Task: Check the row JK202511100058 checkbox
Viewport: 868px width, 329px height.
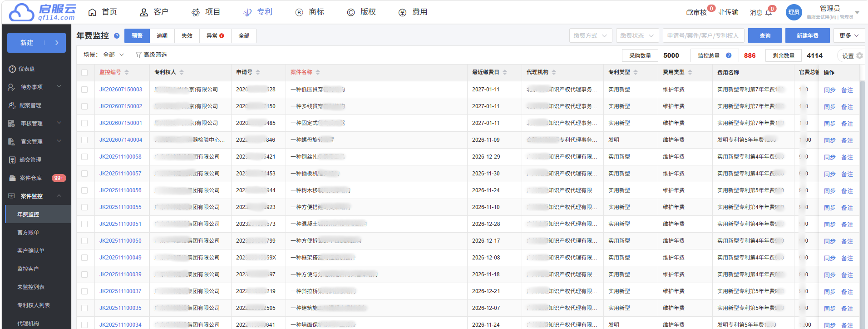Action: (84, 157)
